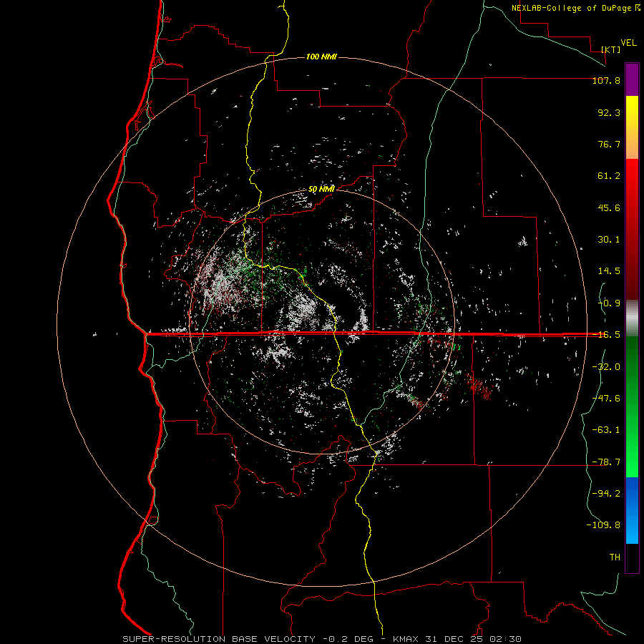This screenshot has width=644, height=644.
Task: Pick the yellow-orange segment of color bar
Action: click(632, 127)
